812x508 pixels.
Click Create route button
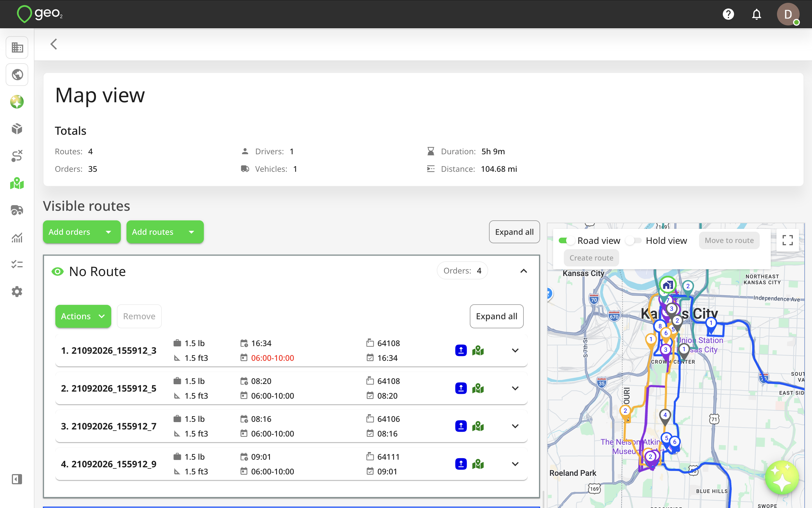click(591, 258)
